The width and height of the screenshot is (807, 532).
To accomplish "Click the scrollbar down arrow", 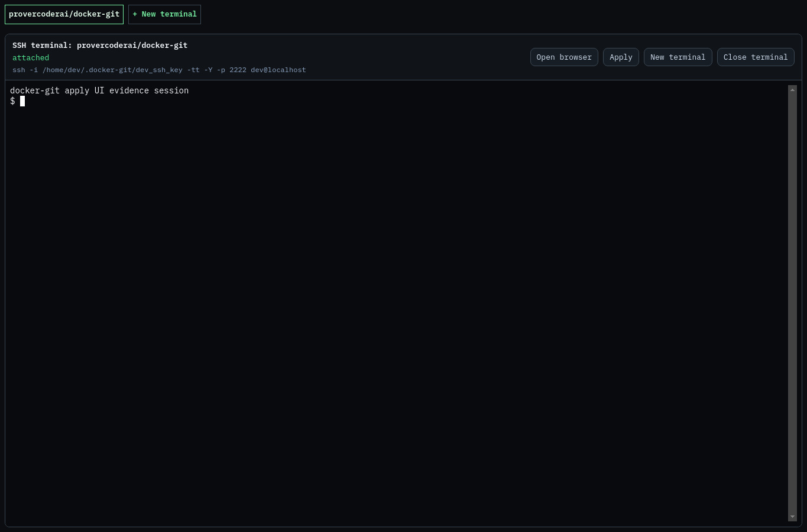I will click(x=792, y=517).
